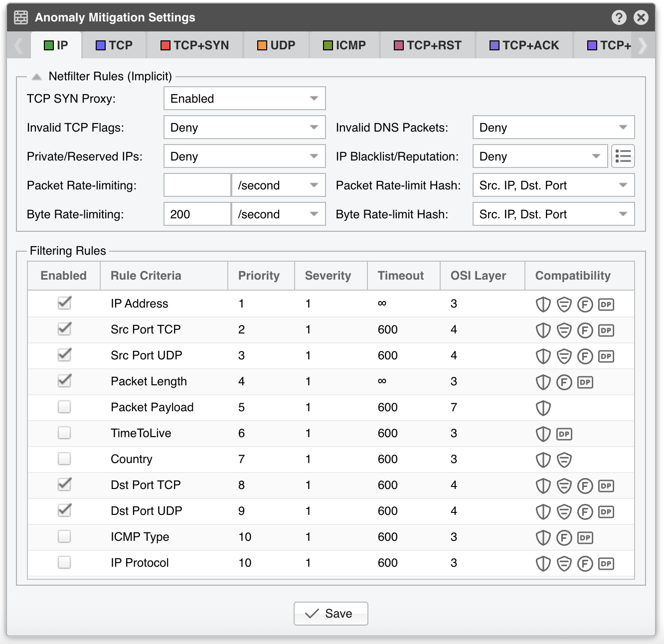Click the lined shield icon in Country row
Screen dimensions: 664x644
[564, 460]
